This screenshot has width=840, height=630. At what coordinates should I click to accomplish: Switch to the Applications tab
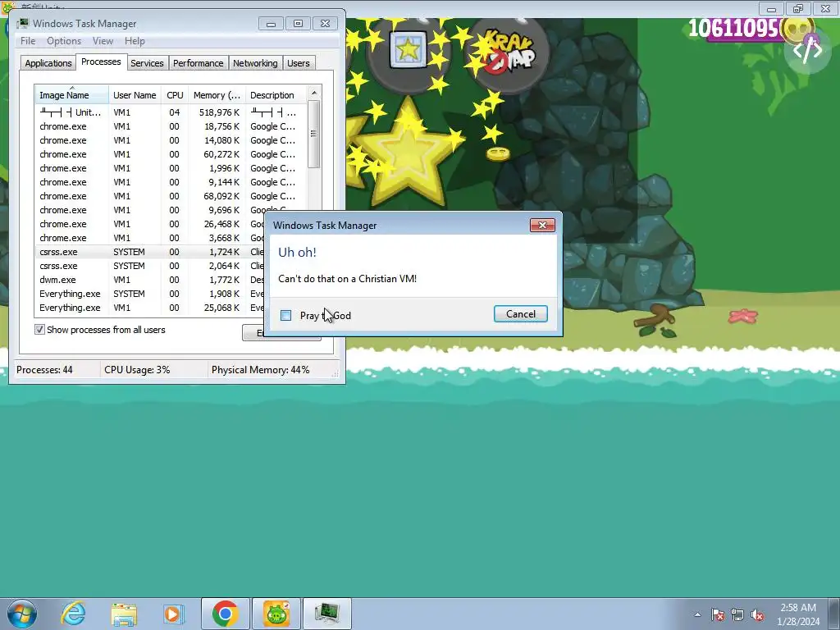48,63
